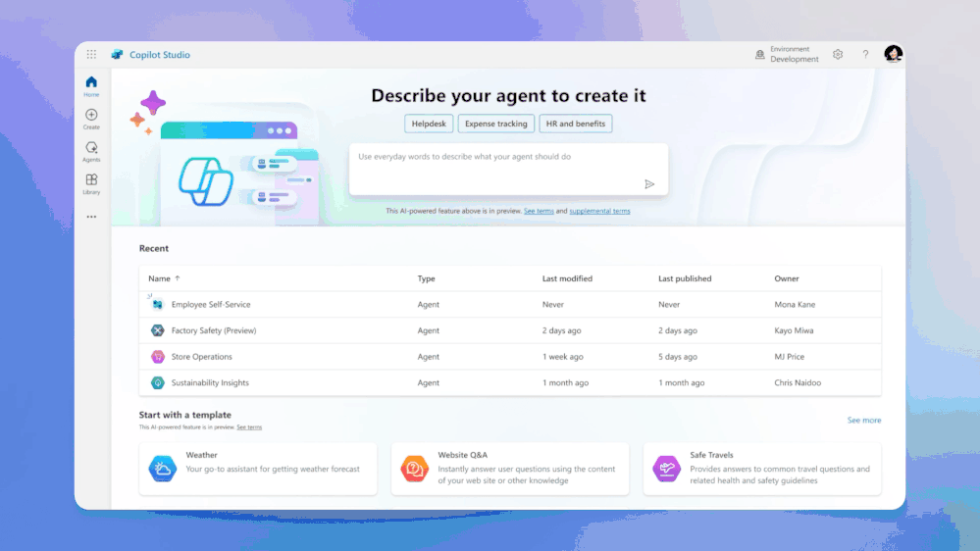Select the HR and benefits suggestion chip
The image size is (980, 551).
point(576,124)
